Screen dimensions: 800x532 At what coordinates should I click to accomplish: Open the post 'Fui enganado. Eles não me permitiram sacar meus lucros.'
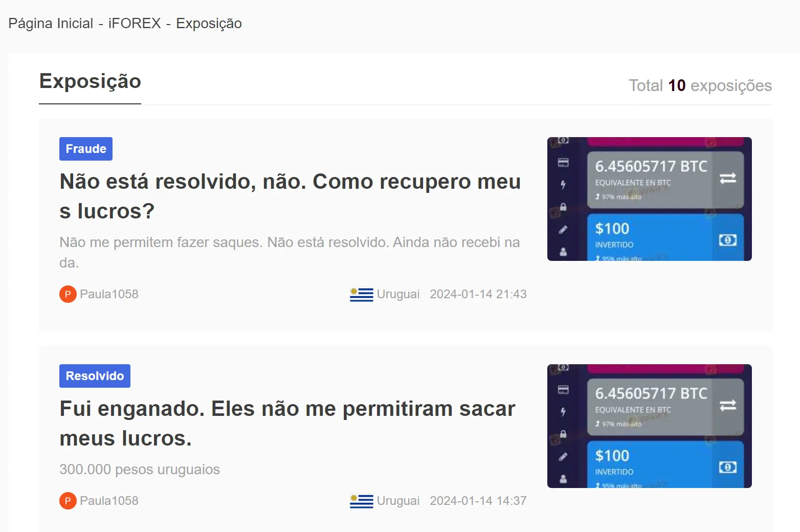click(287, 424)
